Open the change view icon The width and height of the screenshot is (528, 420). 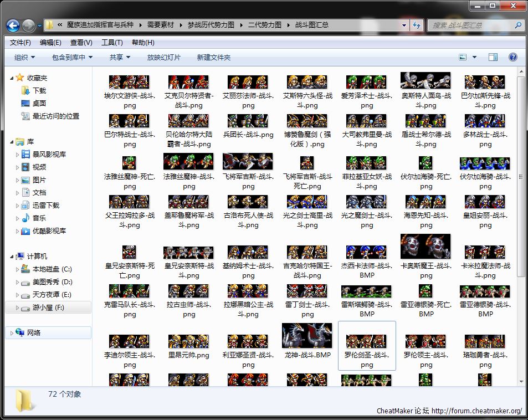coord(463,57)
